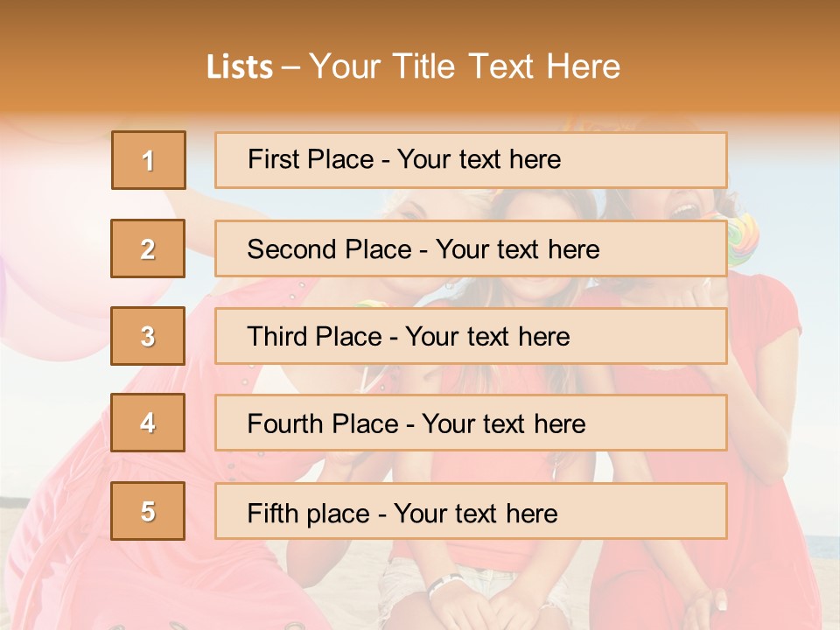Image resolution: width=840 pixels, height=630 pixels.
Task: Click the First Place text box
Action: tap(471, 160)
